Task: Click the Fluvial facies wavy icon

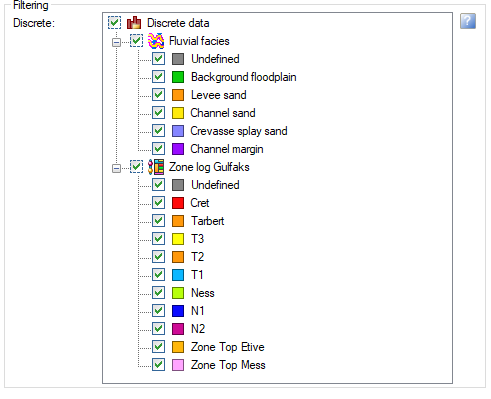Action: tap(156, 41)
